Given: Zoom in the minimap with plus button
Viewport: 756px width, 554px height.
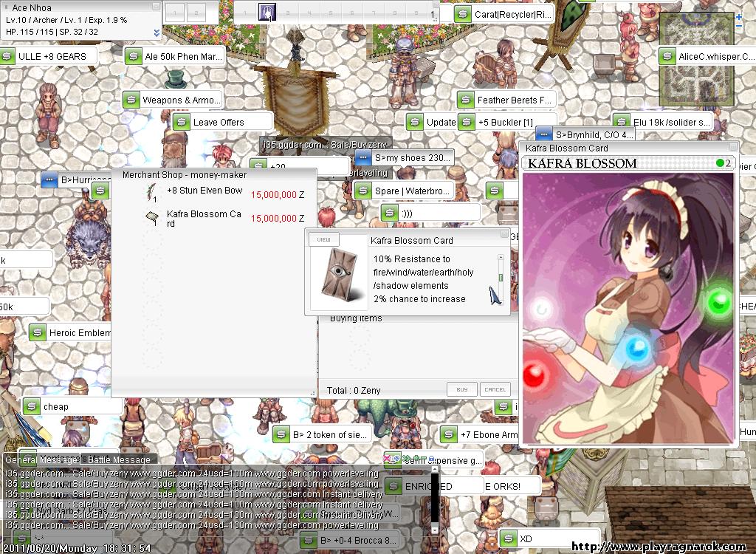Looking at the screenshot, I should pyautogui.click(x=739, y=16).
